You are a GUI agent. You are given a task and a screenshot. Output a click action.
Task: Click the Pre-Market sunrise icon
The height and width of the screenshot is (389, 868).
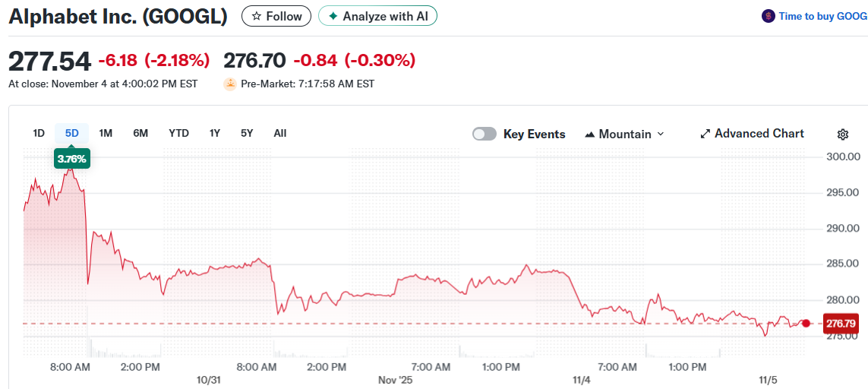(229, 84)
